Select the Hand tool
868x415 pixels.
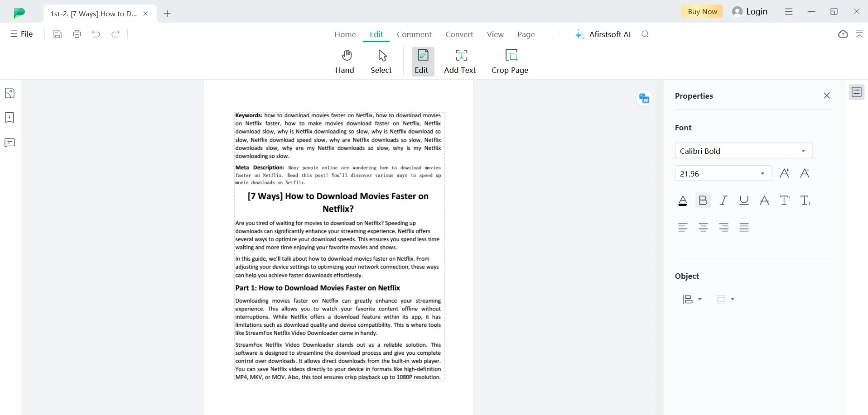[345, 62]
